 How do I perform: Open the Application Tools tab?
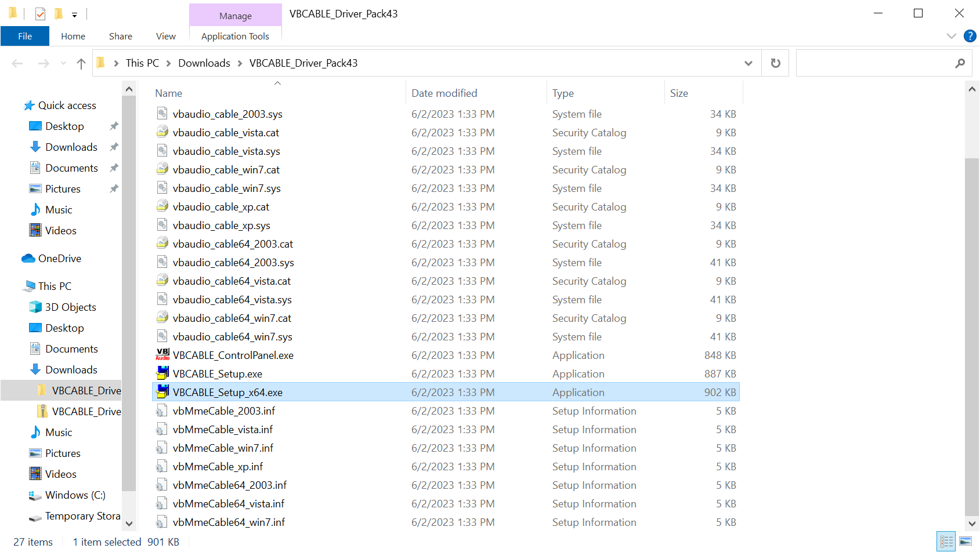click(235, 36)
